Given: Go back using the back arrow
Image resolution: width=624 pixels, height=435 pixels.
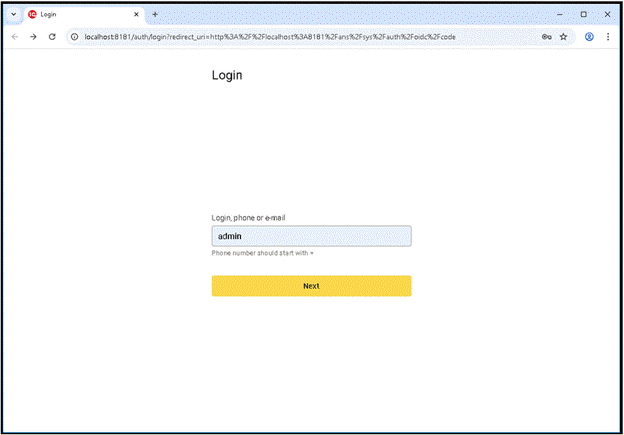Looking at the screenshot, I should 14,37.
